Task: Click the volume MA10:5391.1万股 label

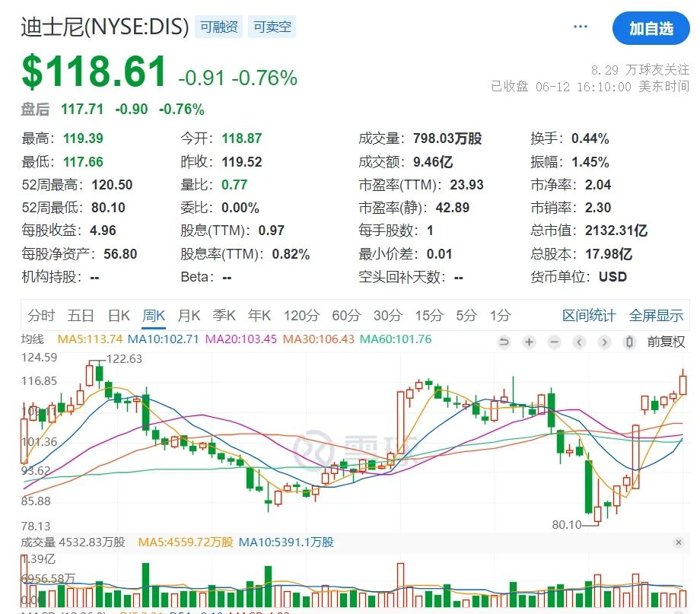Action: (286, 542)
